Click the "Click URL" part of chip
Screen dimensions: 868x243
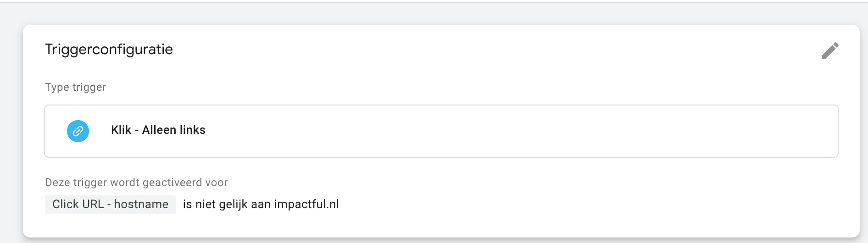tap(78, 204)
